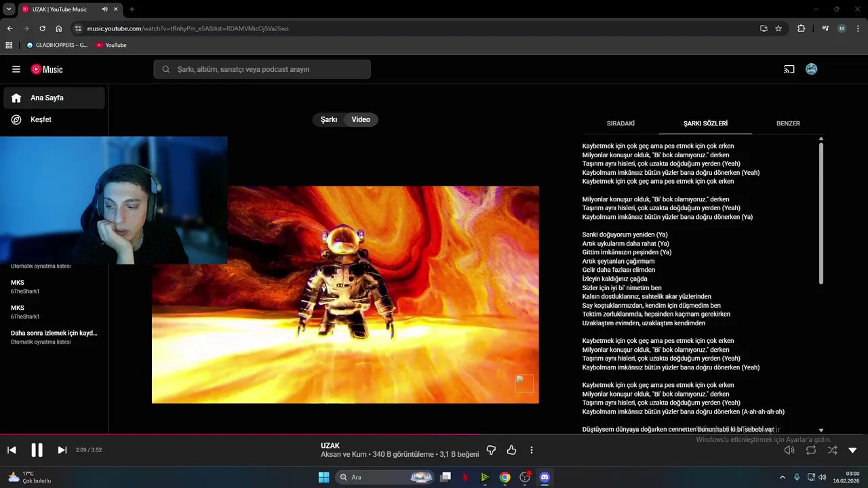Click the search magnifier icon
The height and width of the screenshot is (488, 868).
pyautogui.click(x=166, y=69)
